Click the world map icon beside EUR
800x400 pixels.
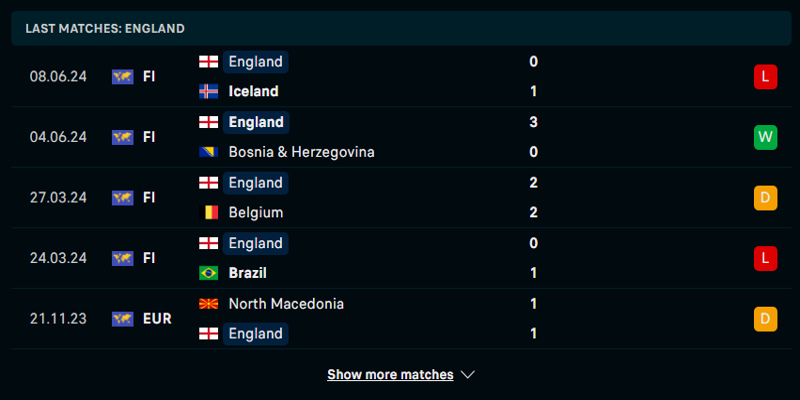click(x=123, y=319)
